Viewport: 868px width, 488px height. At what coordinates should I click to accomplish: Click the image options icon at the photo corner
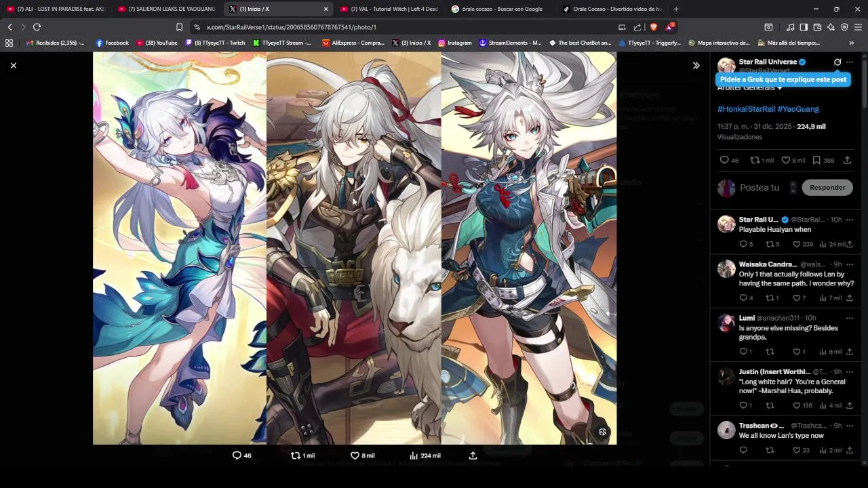point(602,432)
